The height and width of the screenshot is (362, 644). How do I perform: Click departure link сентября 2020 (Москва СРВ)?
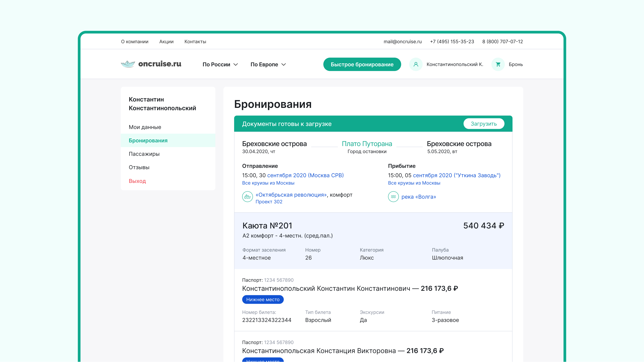(x=305, y=175)
